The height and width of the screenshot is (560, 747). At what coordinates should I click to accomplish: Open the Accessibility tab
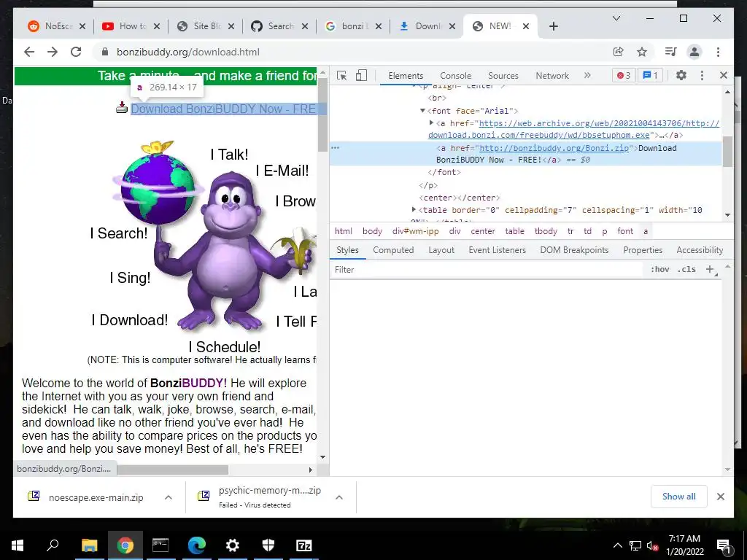pyautogui.click(x=700, y=250)
